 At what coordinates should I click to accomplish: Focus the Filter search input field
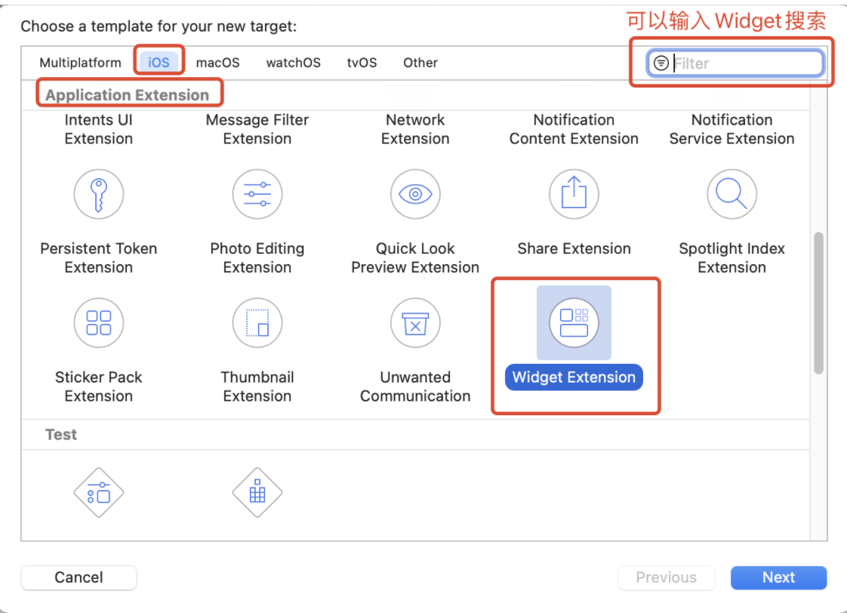(735, 63)
